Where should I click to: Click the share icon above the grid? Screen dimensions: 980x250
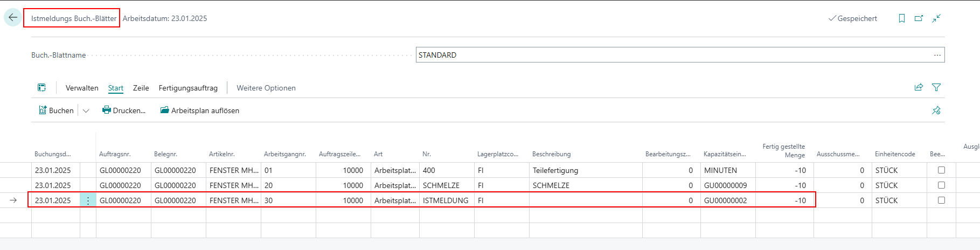(x=919, y=87)
